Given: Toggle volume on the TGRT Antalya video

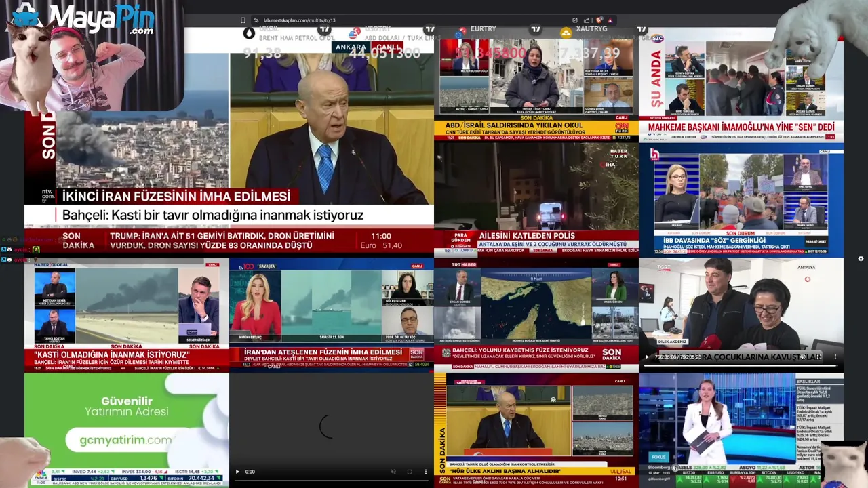Looking at the screenshot, I should click(x=803, y=357).
